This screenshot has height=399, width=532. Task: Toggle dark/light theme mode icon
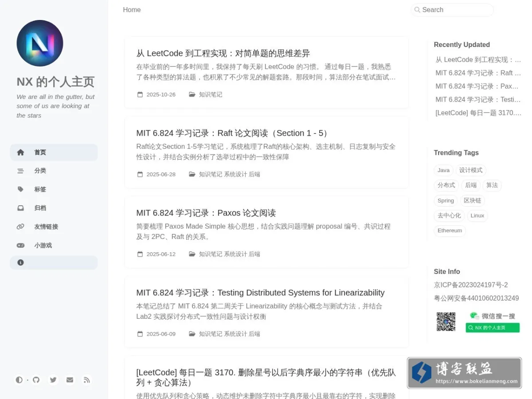[19, 380]
